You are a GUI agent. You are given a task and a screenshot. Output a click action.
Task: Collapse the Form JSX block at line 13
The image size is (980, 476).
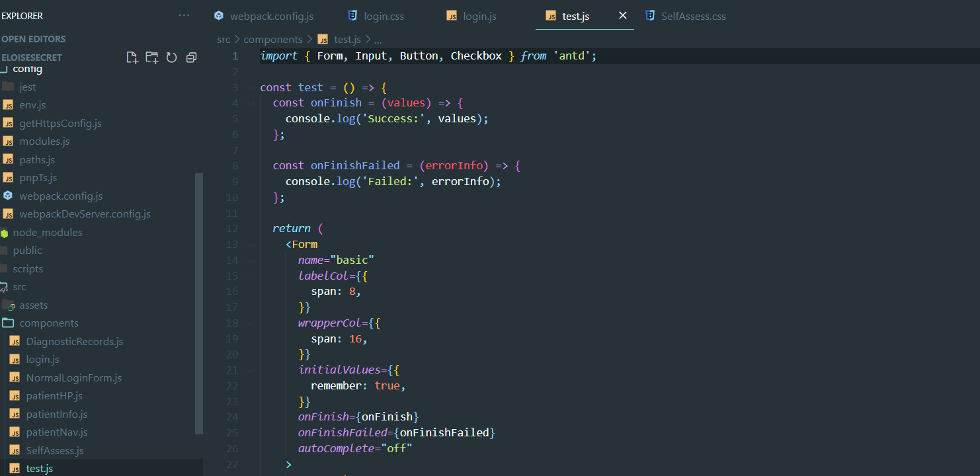[249, 244]
